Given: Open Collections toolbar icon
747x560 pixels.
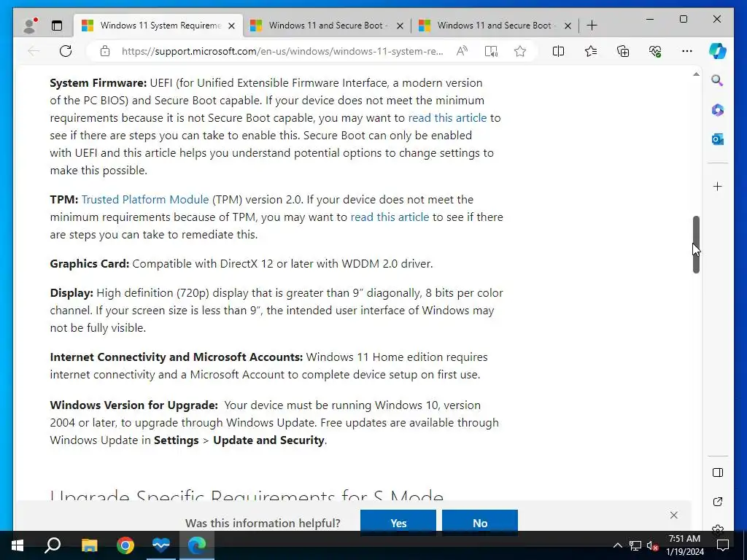Looking at the screenshot, I should pyautogui.click(x=623, y=51).
